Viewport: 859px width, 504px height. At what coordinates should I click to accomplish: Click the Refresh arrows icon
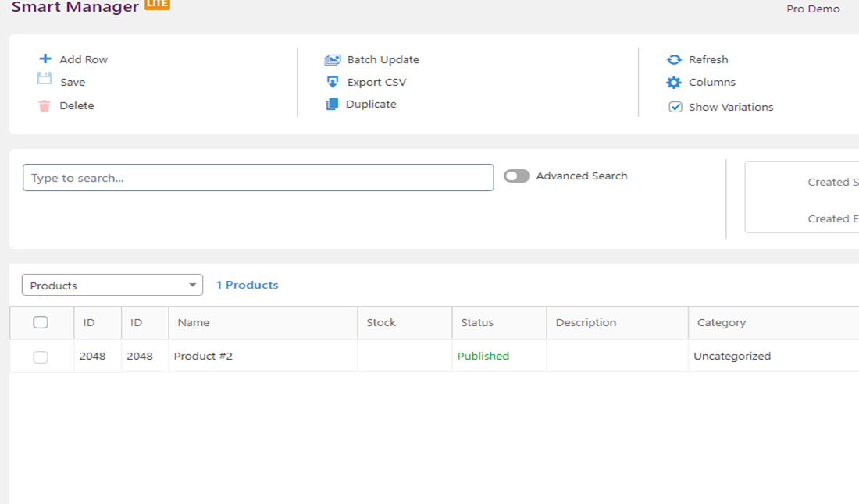pyautogui.click(x=674, y=60)
